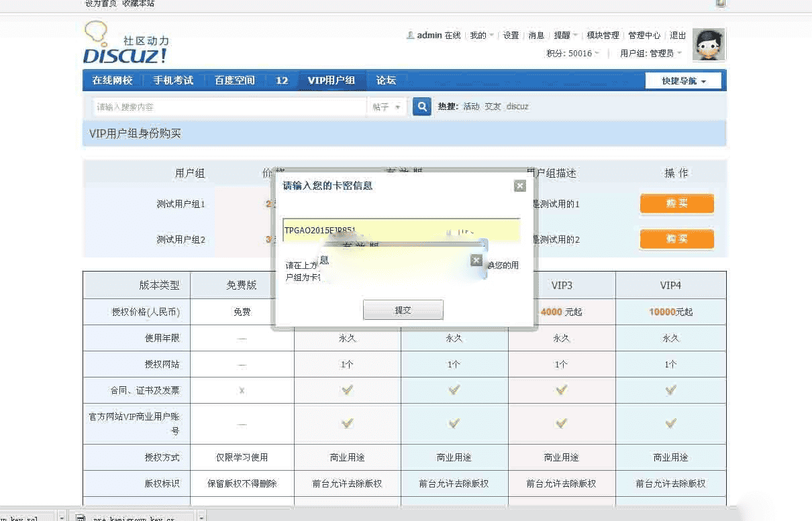Switch to the VIP用户组 nav tab

tap(331, 80)
